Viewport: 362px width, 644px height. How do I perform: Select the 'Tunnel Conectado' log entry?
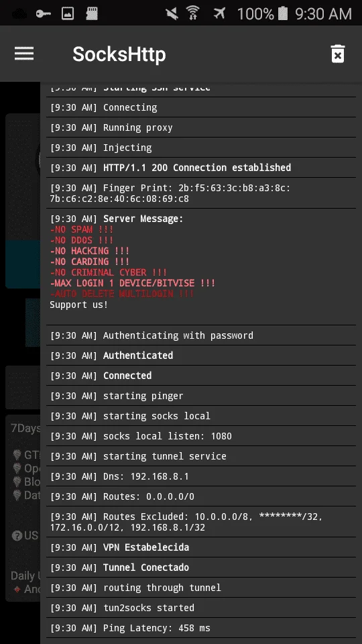(200, 568)
